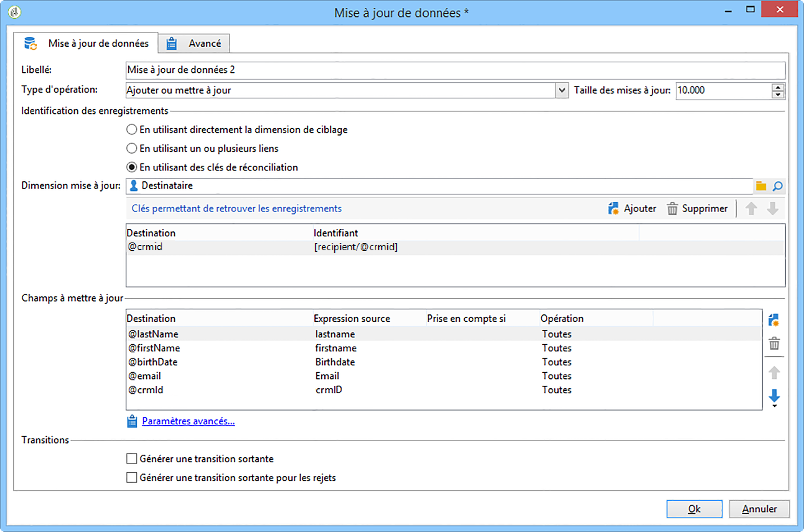
Task: Click the Libellé text field
Action: point(454,70)
